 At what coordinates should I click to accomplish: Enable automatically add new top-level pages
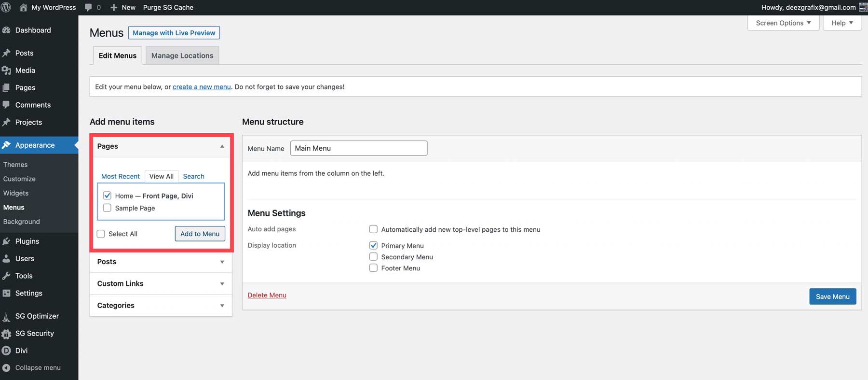pos(373,229)
